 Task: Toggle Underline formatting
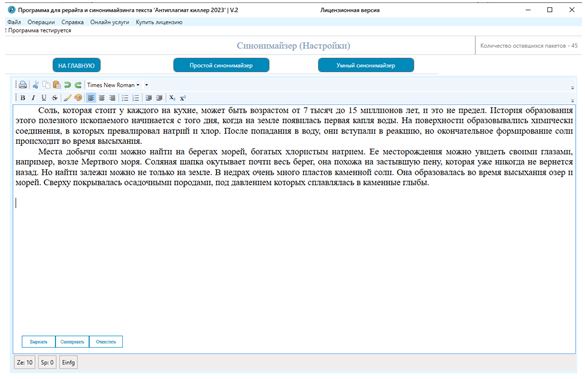click(44, 98)
